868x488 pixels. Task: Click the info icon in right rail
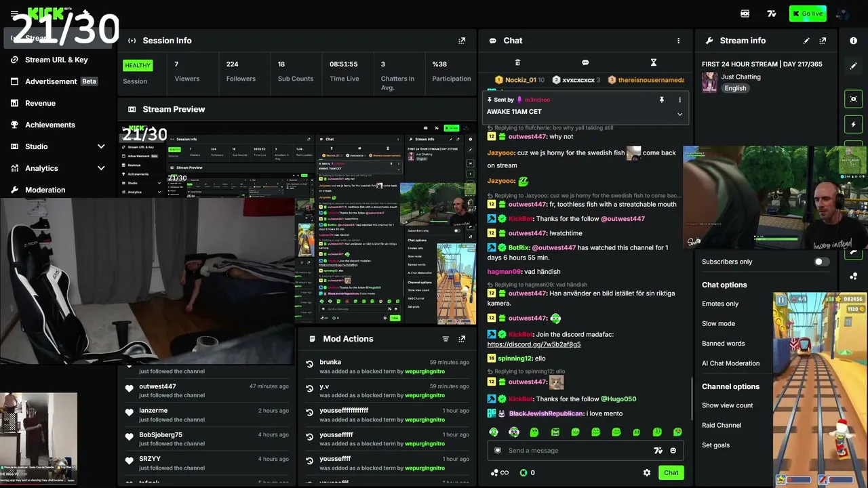click(x=854, y=41)
